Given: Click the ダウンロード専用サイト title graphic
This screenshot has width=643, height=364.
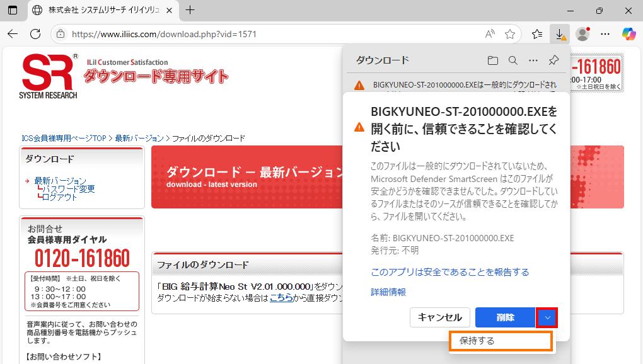Looking at the screenshot, I should point(156,76).
